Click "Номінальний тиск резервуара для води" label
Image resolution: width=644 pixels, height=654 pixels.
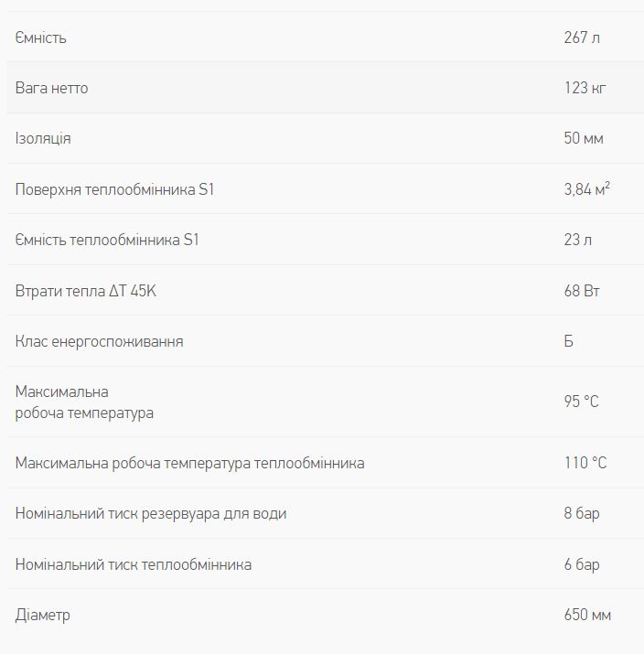(x=151, y=513)
